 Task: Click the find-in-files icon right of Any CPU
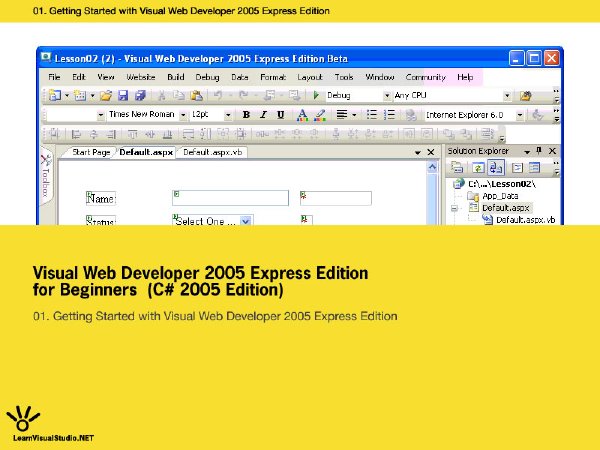click(526, 96)
